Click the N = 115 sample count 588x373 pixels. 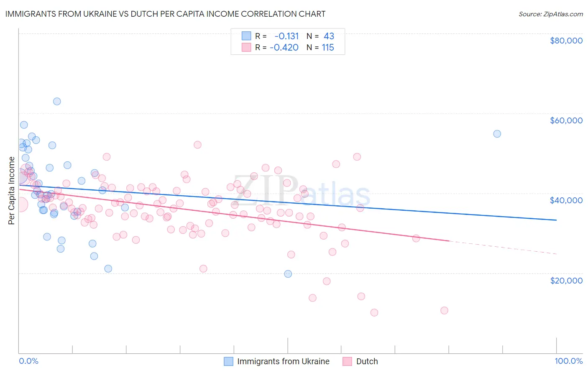click(320, 47)
